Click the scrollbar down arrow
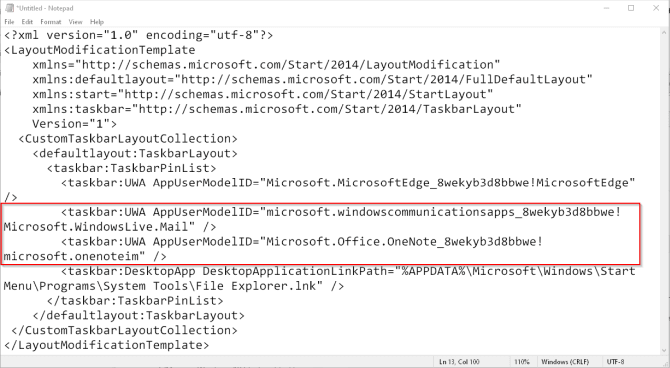This screenshot has height=368, width=670. 664,350
